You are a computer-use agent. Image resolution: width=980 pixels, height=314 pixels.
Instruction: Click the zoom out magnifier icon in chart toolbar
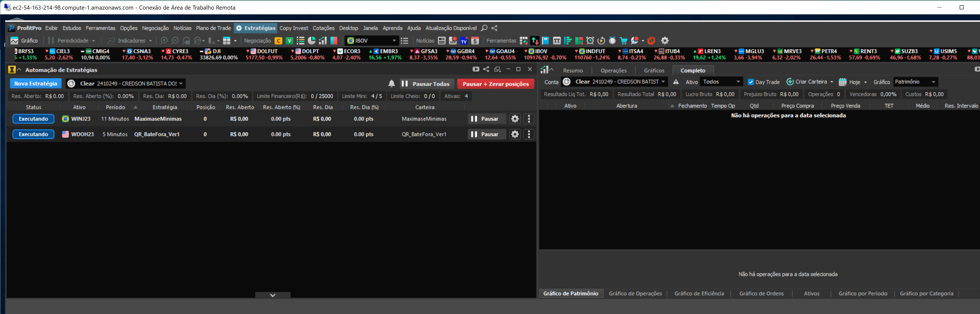(175, 41)
